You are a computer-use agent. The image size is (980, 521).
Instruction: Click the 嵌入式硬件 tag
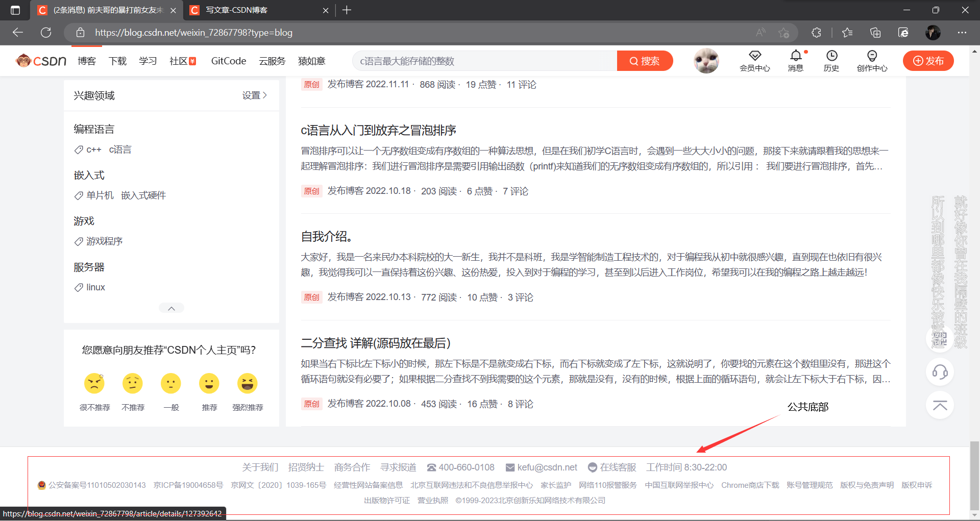pos(143,195)
